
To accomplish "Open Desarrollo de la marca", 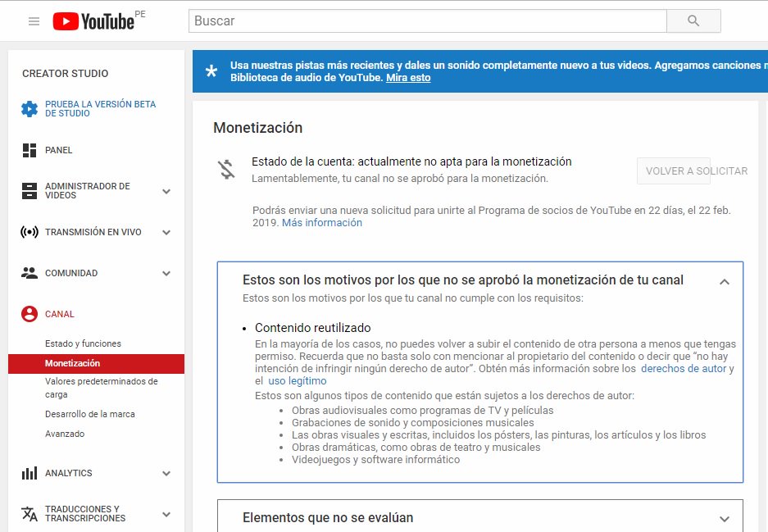I will click(90, 414).
